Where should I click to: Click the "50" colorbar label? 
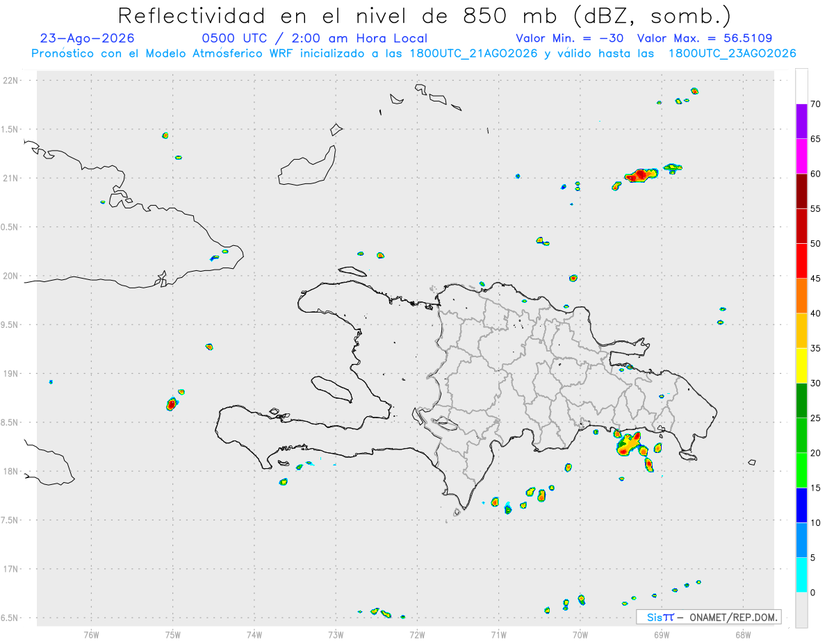(x=815, y=244)
